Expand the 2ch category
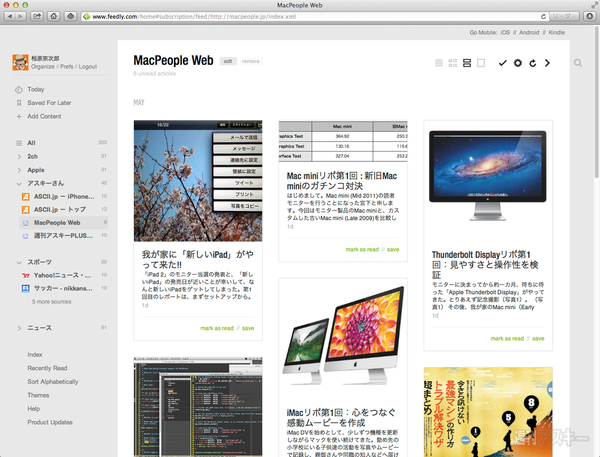 [x=17, y=157]
